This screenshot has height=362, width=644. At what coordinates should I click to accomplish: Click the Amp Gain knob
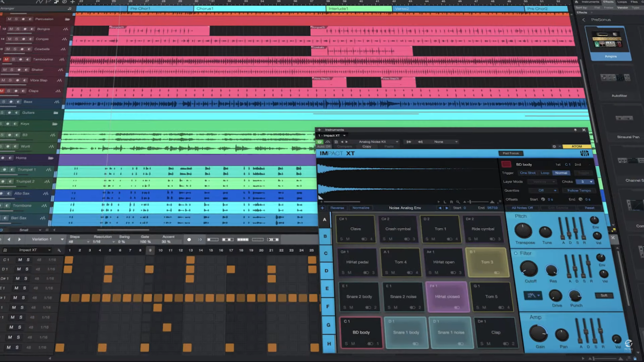(538, 333)
